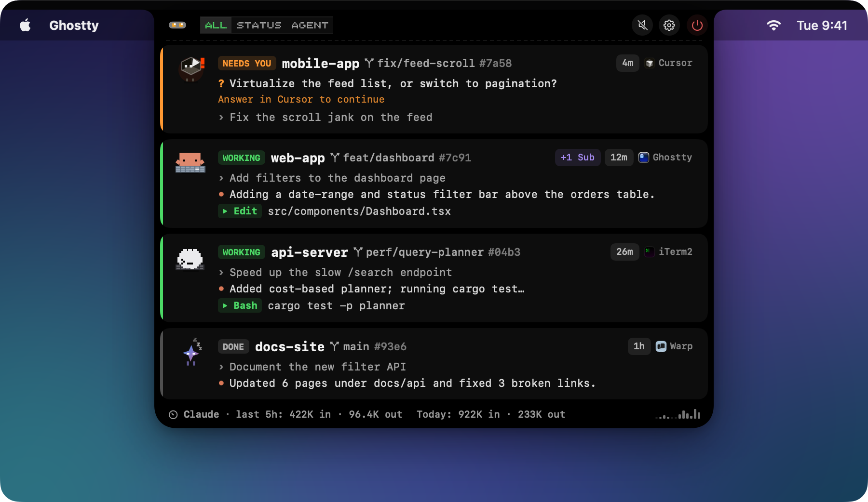Click the red power button

[x=697, y=25]
